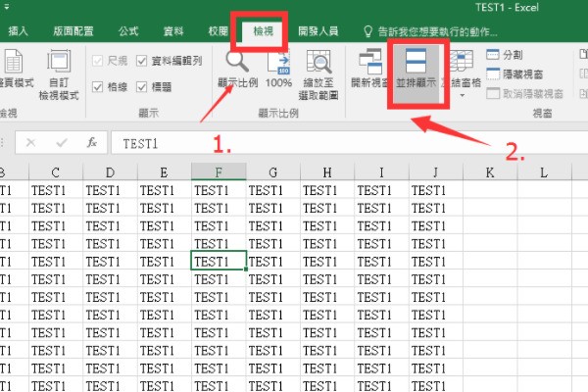The width and height of the screenshot is (588, 392).
Task: Select column G header
Action: click(x=273, y=172)
